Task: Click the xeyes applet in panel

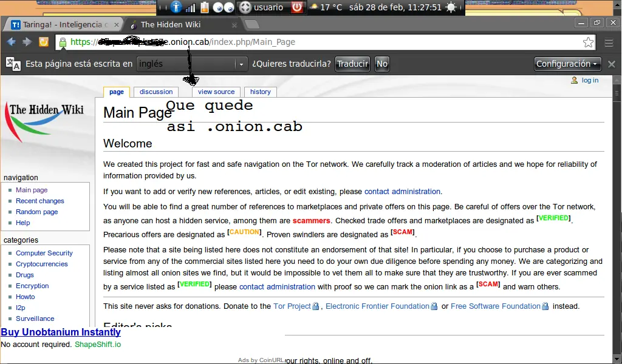Action: (x=224, y=7)
